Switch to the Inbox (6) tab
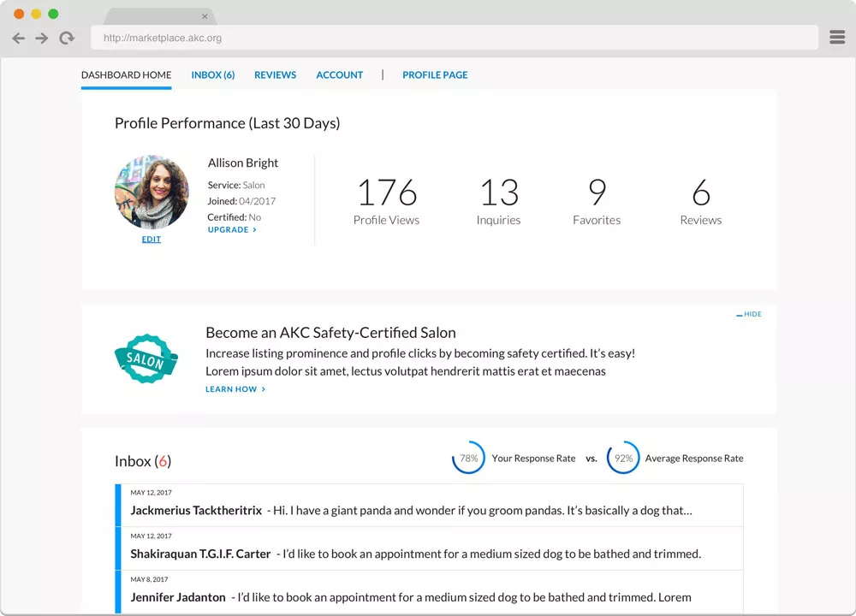Image resolution: width=856 pixels, height=616 pixels. pyautogui.click(x=212, y=75)
